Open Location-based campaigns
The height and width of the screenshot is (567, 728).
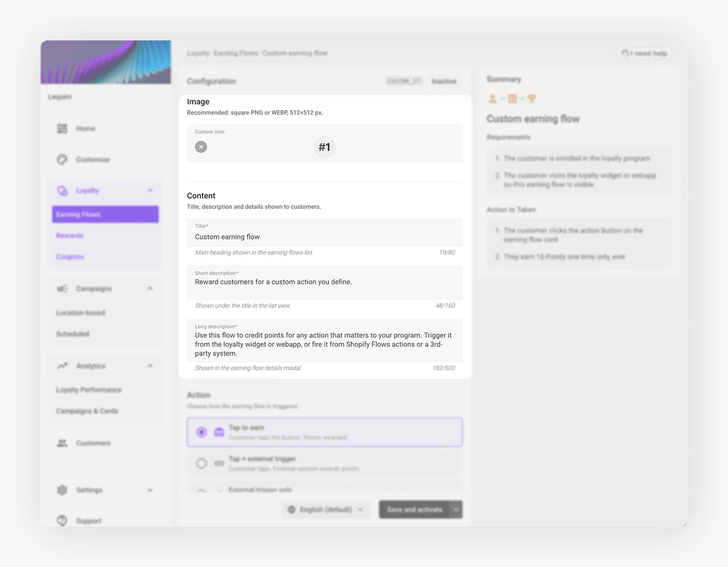pos(81,313)
